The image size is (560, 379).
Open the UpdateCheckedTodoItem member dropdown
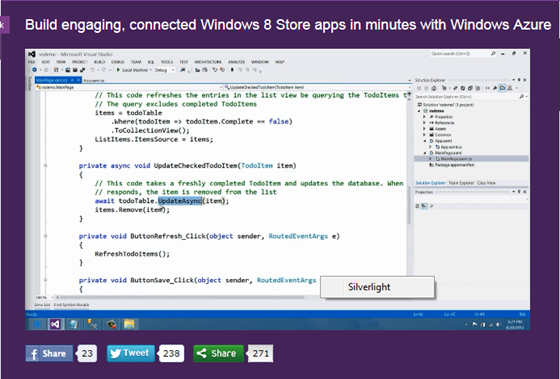[x=317, y=87]
